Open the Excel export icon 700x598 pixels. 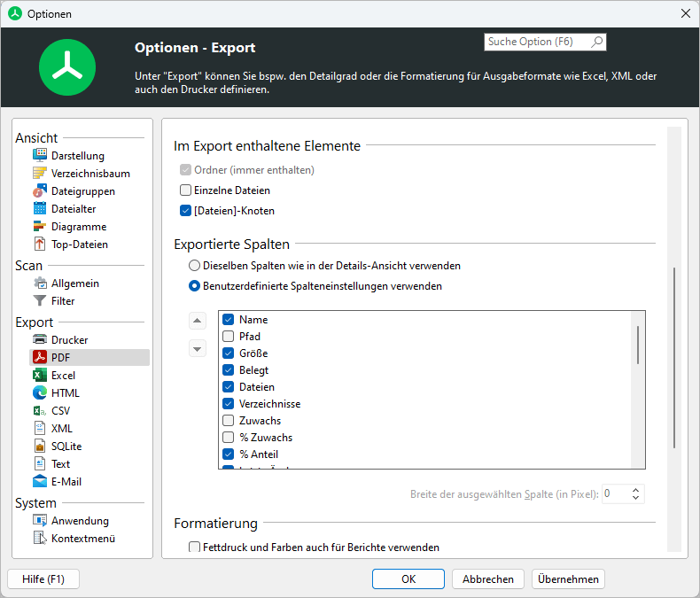point(40,376)
